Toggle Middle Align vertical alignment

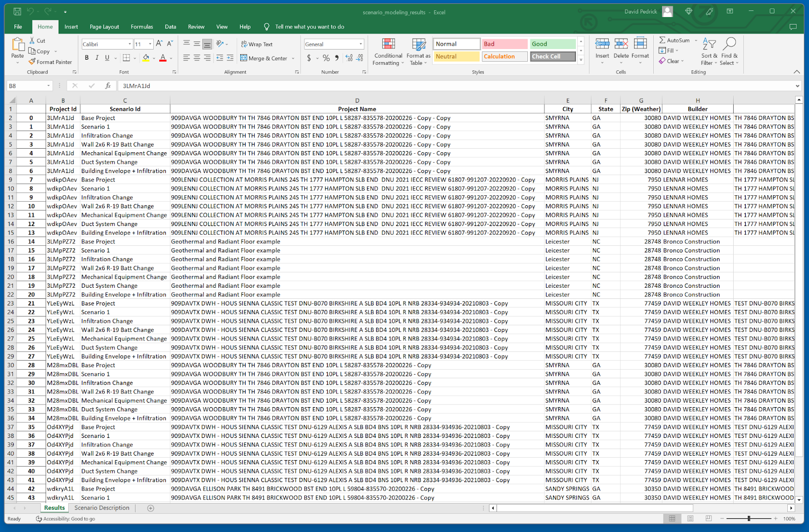pyautogui.click(x=197, y=44)
